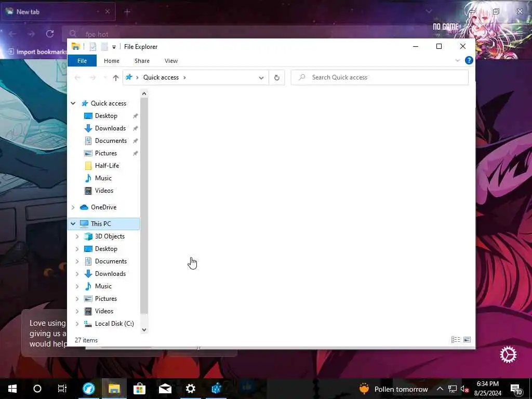Viewport: 532px width, 399px height.
Task: Click navigation pane scroll down arrow
Action: 144,330
